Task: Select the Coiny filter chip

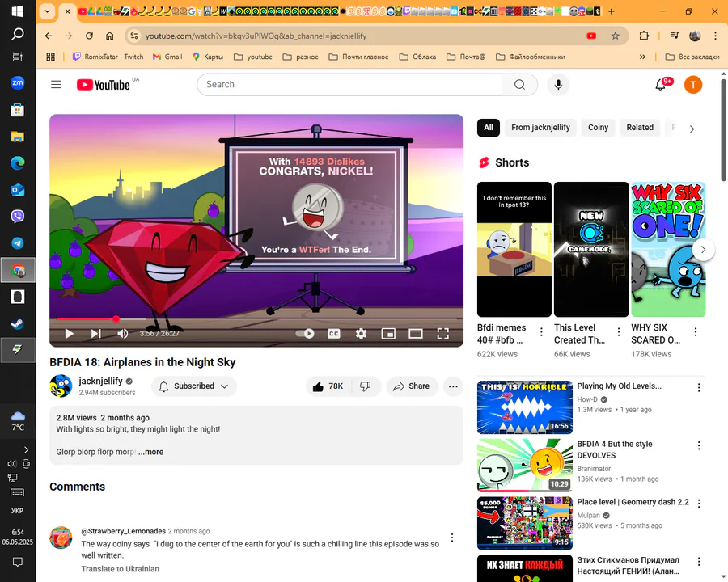Action: click(x=598, y=128)
